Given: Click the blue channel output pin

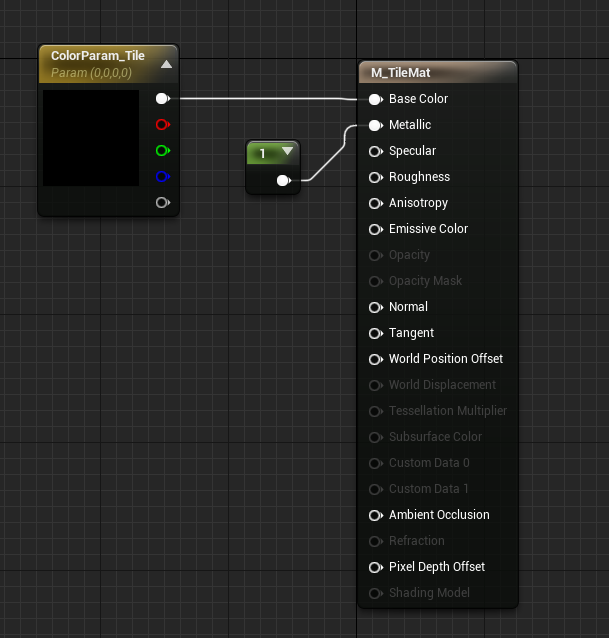Looking at the screenshot, I should (x=163, y=177).
